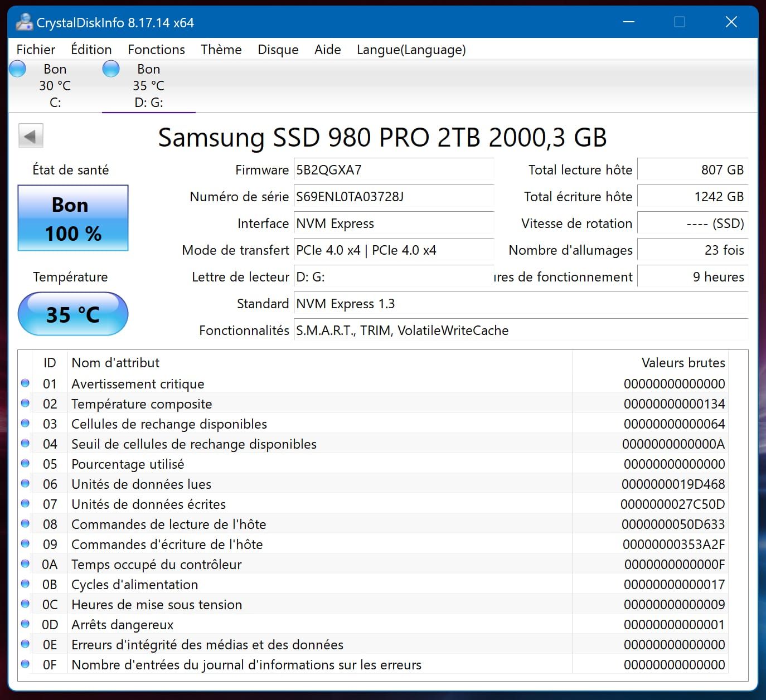766x700 pixels.
Task: Click status dot beside Avertissement critique
Action: point(25,383)
